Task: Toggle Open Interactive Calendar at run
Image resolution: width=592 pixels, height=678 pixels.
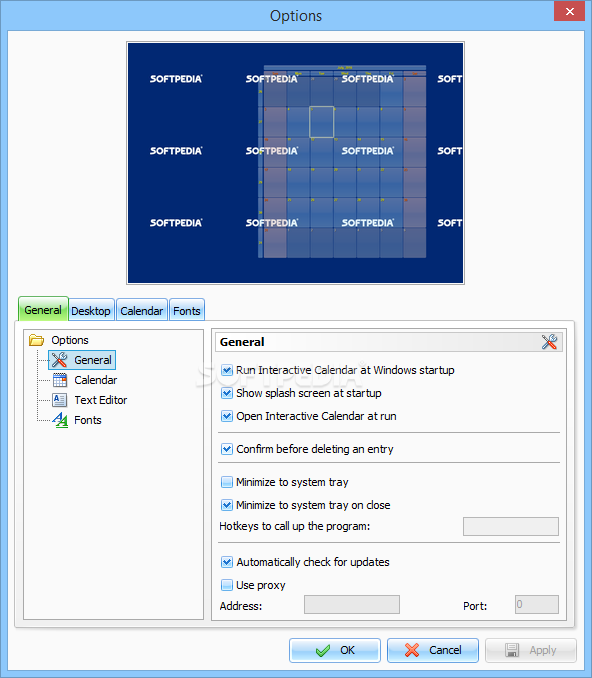Action: point(227,416)
